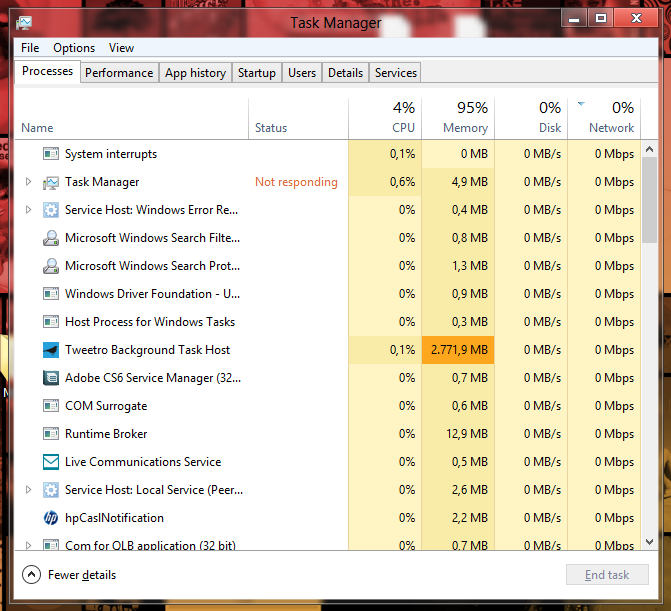The height and width of the screenshot is (611, 671).
Task: Switch to the App history tab
Action: (x=196, y=73)
